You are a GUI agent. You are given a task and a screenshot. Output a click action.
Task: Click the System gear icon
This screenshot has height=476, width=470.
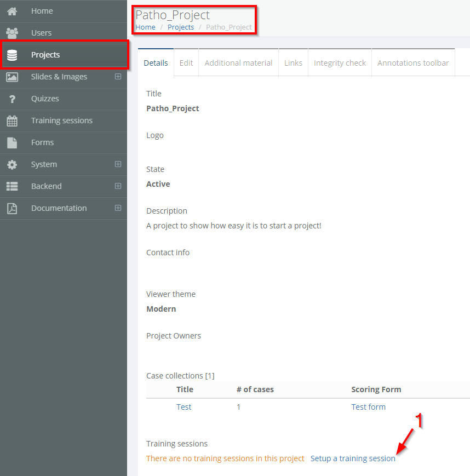point(12,164)
